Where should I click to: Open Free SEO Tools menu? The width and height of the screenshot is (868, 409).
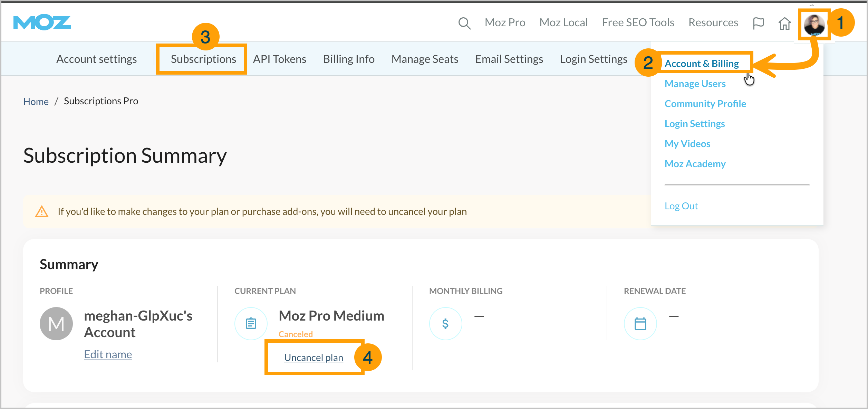click(638, 22)
